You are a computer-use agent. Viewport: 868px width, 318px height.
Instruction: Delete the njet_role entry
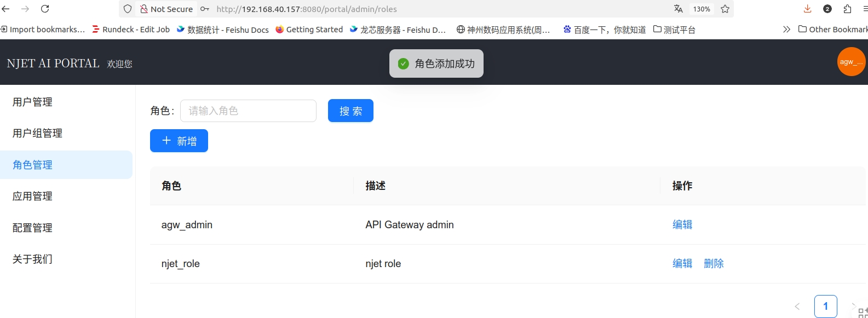pos(714,263)
